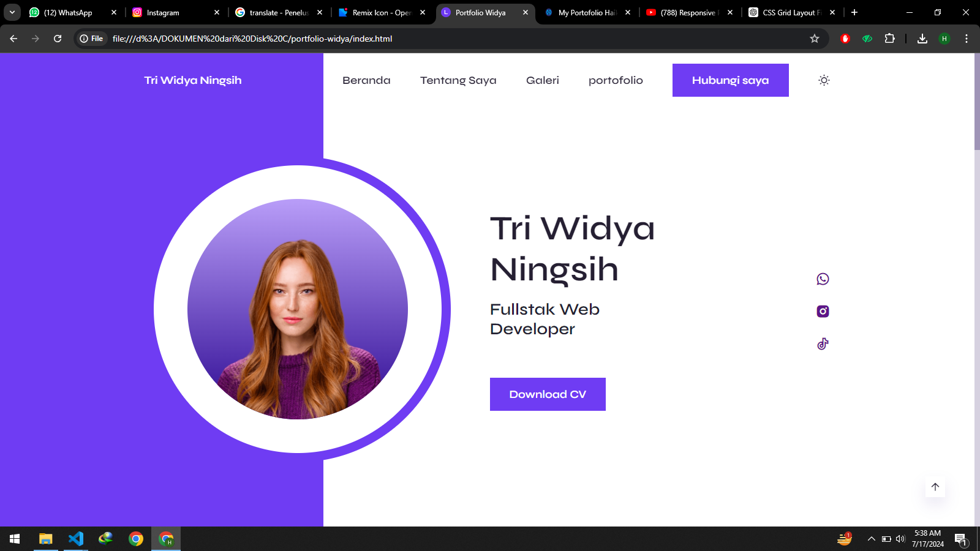Open the TikTok social icon link

point(823,344)
